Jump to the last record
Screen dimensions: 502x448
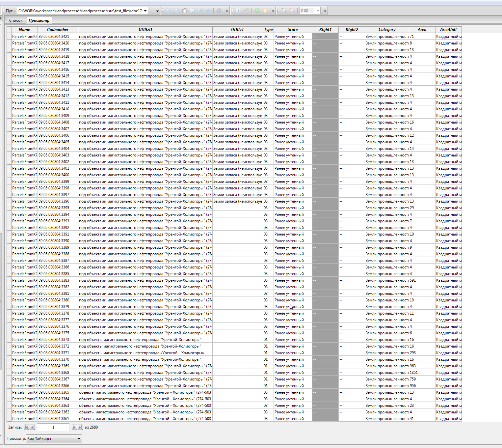pos(80,427)
